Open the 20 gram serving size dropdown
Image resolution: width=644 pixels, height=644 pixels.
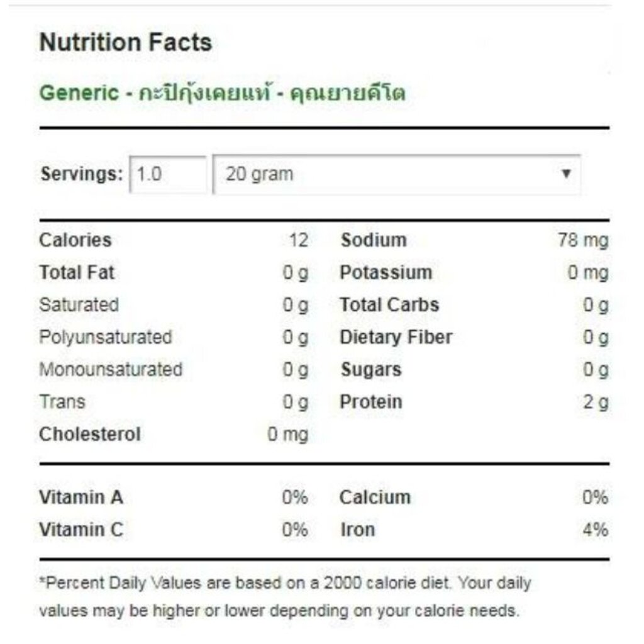(x=396, y=174)
